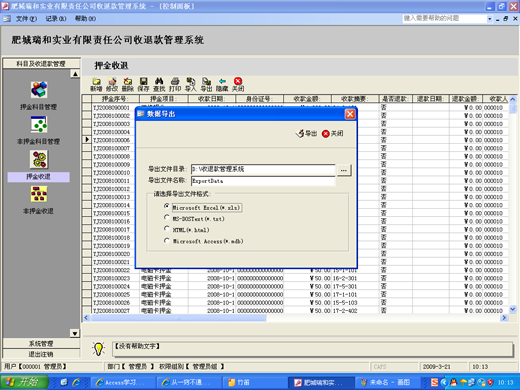Click 押金序号 column header
Viewport: 520px width, 390px height.
pos(115,99)
